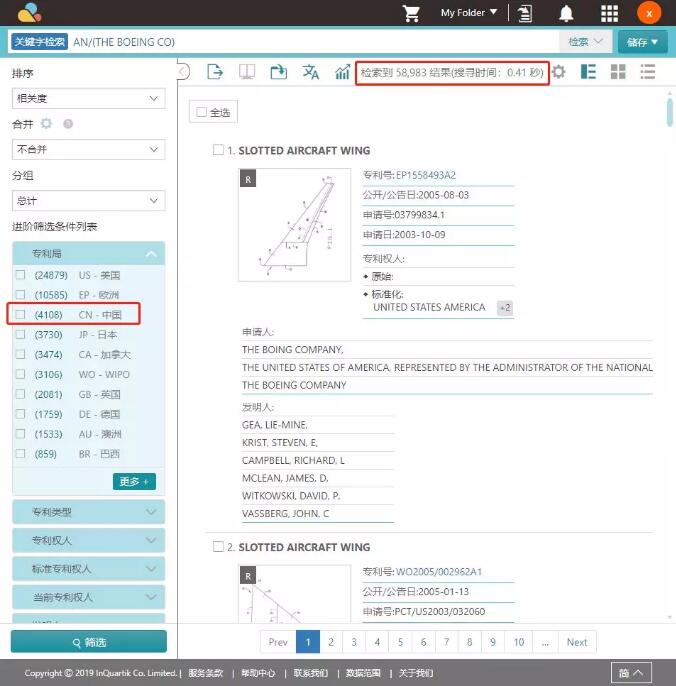
Task: Open the language selector 简
Action: pyautogui.click(x=631, y=672)
